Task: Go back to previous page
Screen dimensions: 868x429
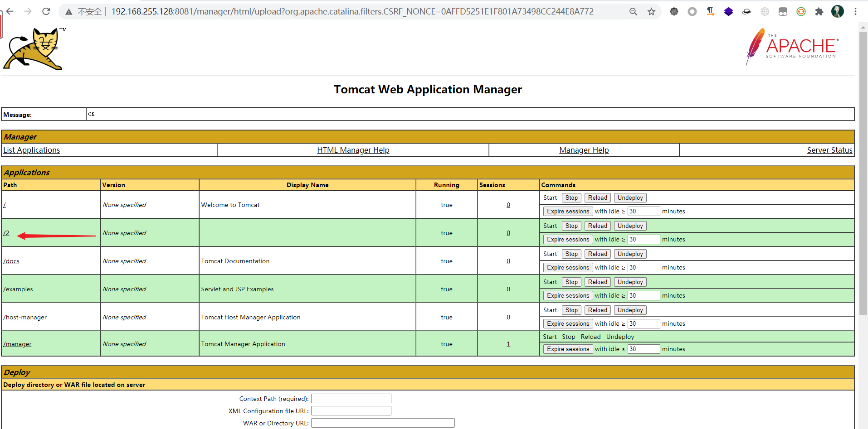Action: coord(10,11)
